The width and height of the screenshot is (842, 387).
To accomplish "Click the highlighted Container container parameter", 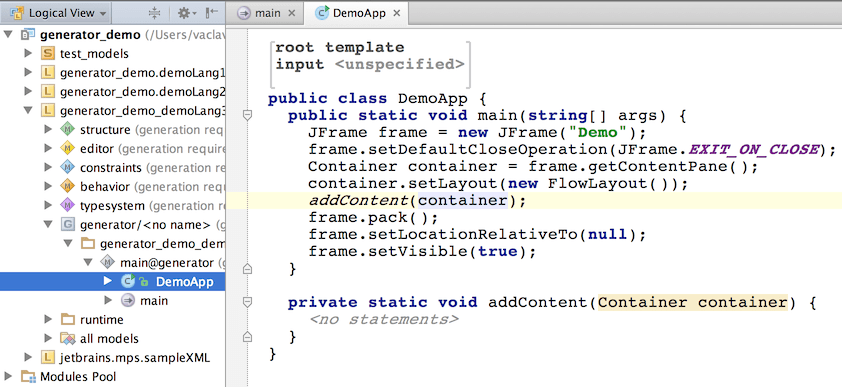I will (x=692, y=303).
